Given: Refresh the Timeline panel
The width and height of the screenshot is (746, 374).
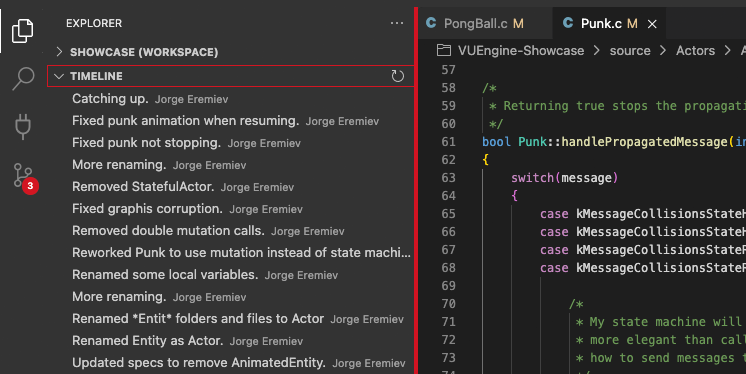Looking at the screenshot, I should [397, 76].
